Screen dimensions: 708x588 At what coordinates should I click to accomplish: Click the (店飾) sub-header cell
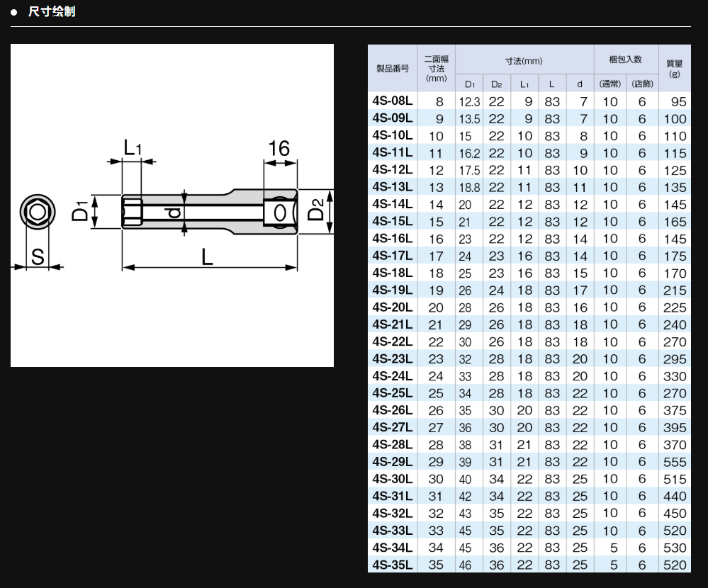pos(641,84)
